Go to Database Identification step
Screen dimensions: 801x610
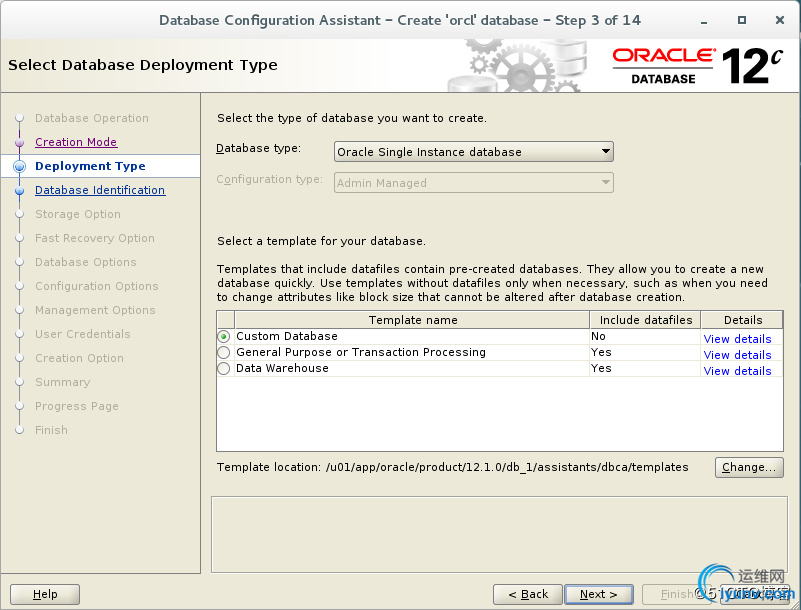pos(100,190)
